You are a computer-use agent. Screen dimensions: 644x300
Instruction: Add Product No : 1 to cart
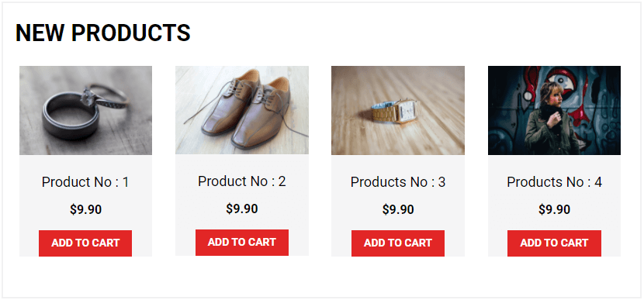tap(85, 243)
